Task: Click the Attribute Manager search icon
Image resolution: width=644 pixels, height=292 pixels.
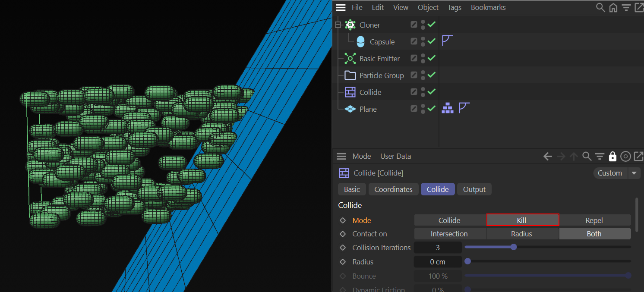Action: click(x=587, y=156)
